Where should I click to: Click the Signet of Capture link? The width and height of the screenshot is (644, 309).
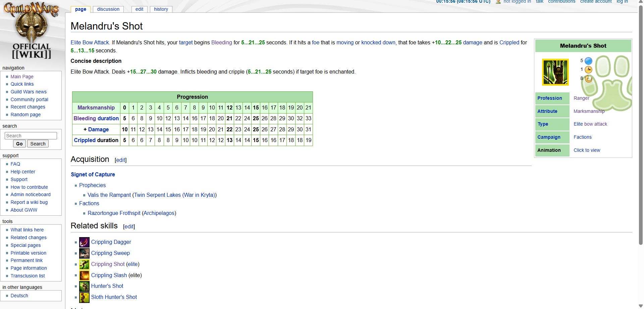pyautogui.click(x=93, y=175)
